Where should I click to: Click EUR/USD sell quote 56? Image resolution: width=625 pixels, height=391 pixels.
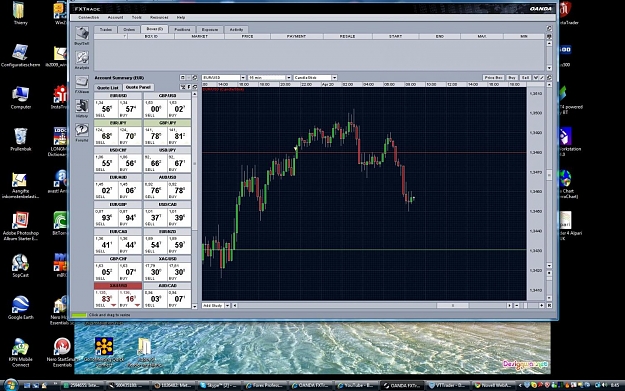[x=106, y=108]
